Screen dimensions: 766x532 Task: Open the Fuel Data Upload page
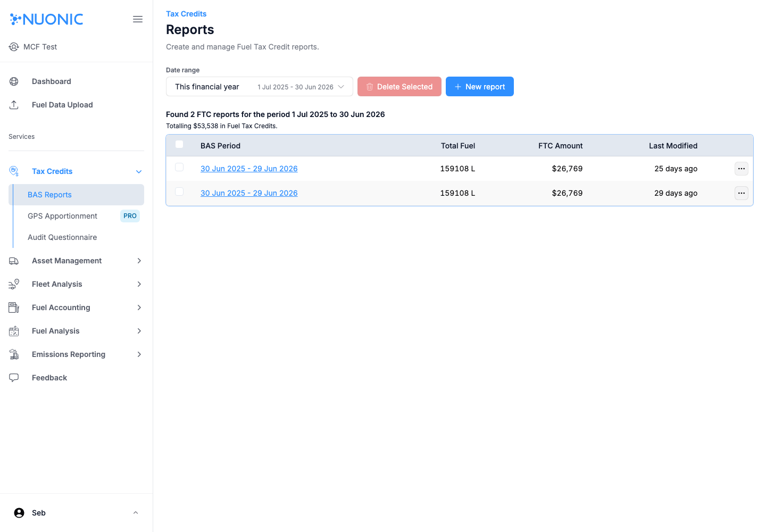point(62,105)
